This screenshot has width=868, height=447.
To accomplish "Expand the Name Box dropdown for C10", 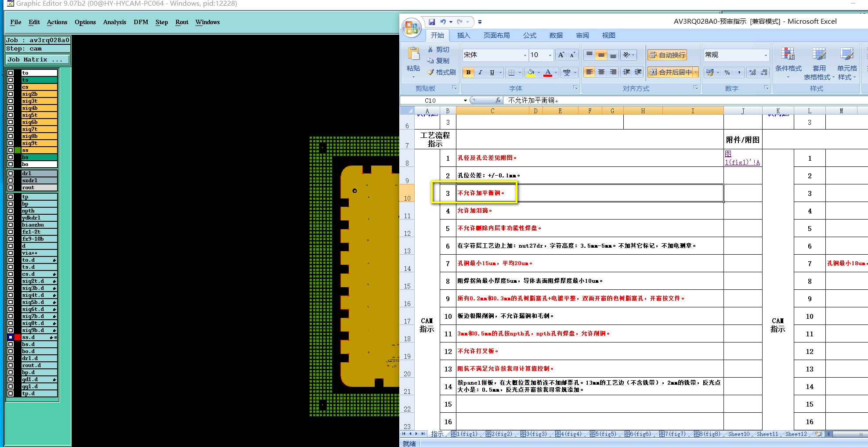I will pos(465,101).
